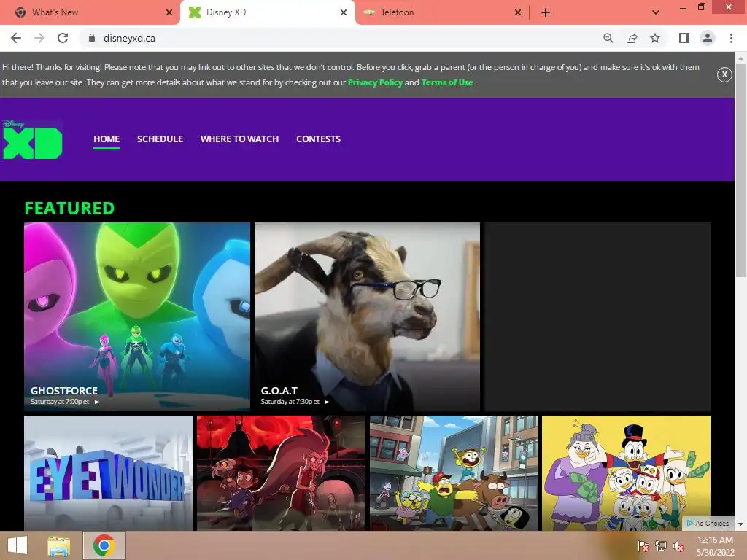Expand the tab search dropdown arrow

point(656,12)
